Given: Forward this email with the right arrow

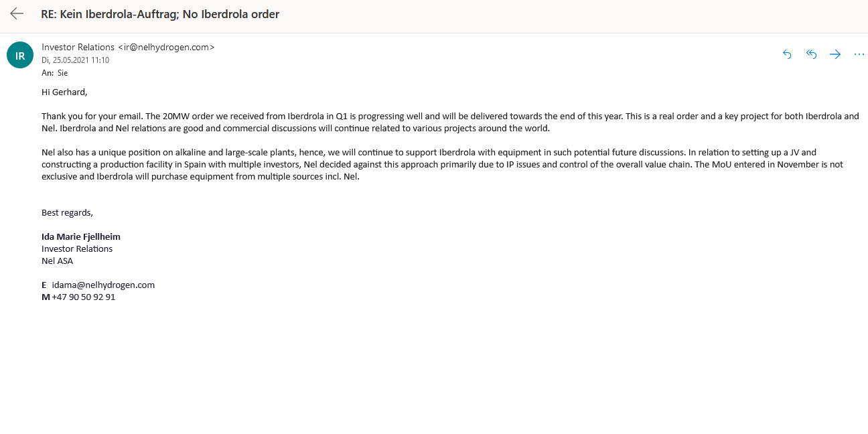Looking at the screenshot, I should point(835,54).
